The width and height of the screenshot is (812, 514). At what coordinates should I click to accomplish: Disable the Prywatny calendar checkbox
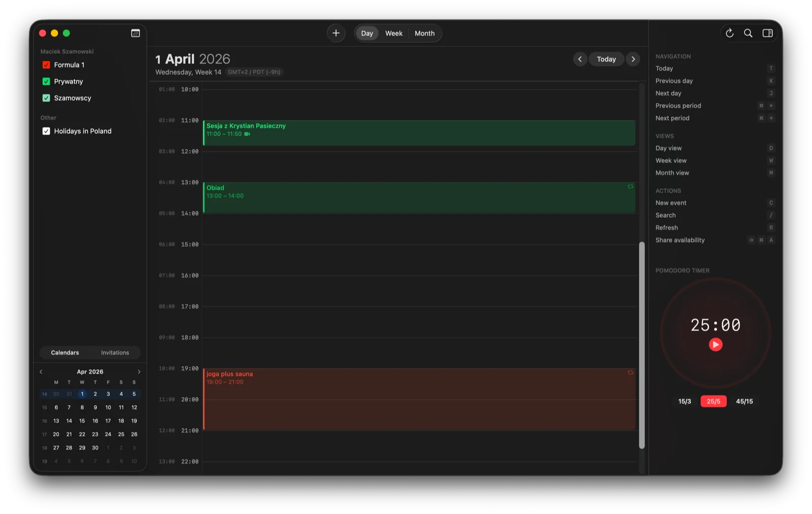[x=46, y=81]
